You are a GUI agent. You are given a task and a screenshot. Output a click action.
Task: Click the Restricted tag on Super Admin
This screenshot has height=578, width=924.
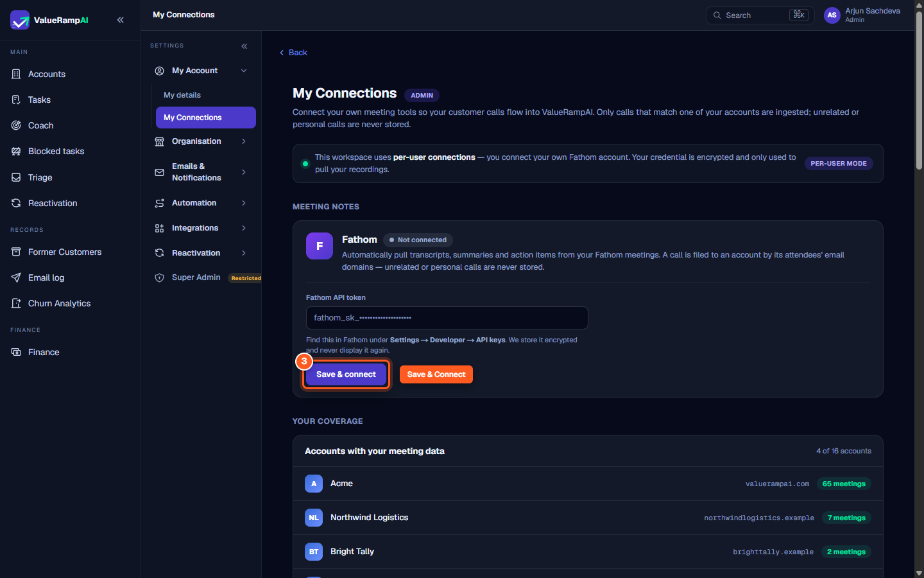point(246,278)
